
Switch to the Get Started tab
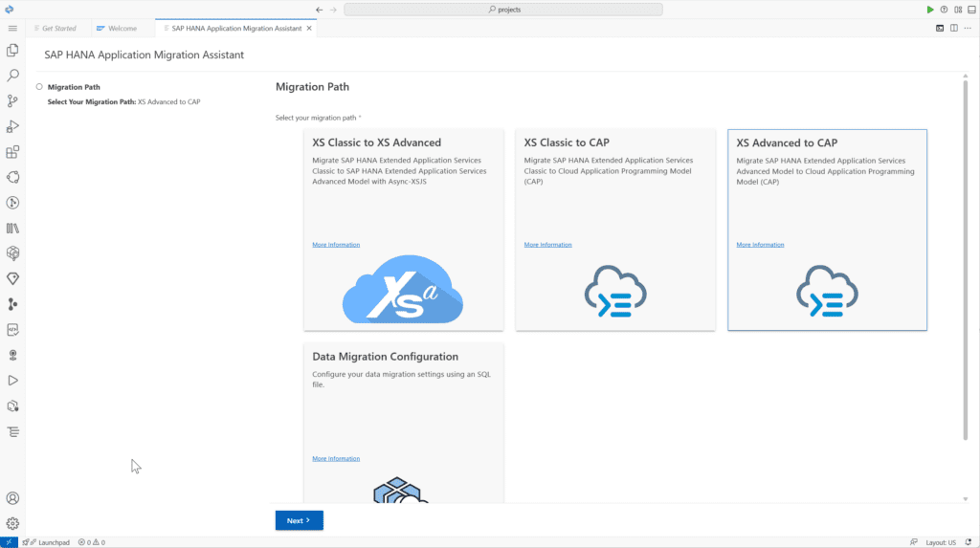click(x=59, y=29)
